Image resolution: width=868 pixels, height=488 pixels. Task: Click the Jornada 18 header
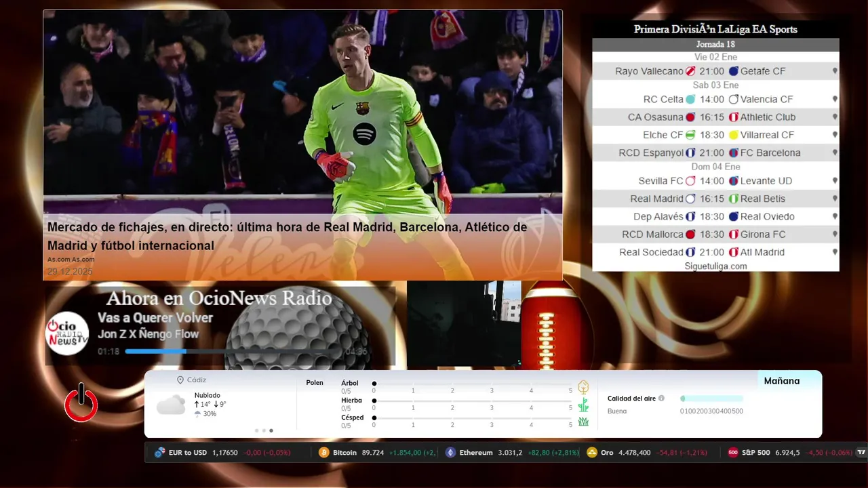(x=715, y=45)
